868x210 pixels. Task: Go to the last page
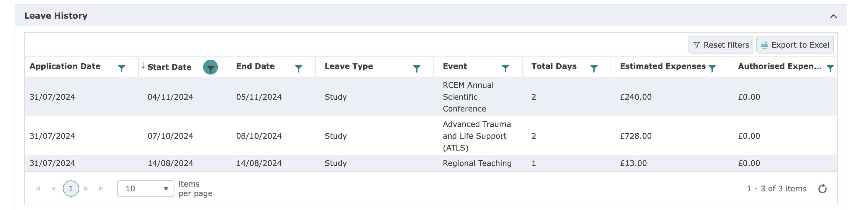(x=101, y=188)
